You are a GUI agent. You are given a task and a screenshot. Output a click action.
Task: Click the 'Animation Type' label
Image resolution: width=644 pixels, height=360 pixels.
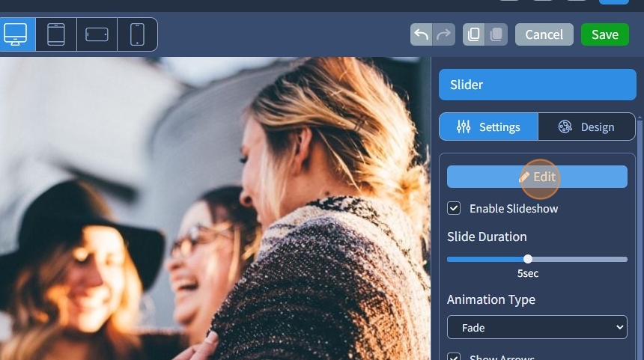pyautogui.click(x=490, y=299)
